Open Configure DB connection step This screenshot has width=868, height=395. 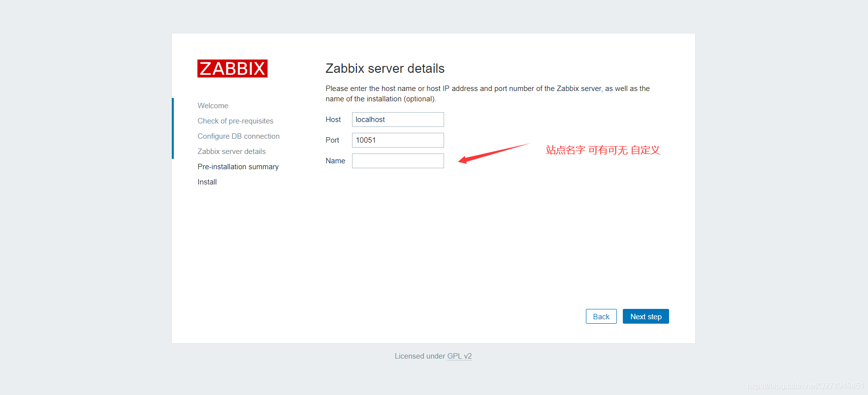[x=238, y=136]
